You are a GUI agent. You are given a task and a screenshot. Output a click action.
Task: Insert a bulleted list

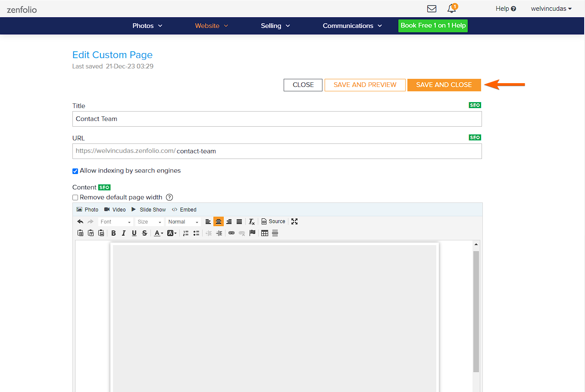196,233
